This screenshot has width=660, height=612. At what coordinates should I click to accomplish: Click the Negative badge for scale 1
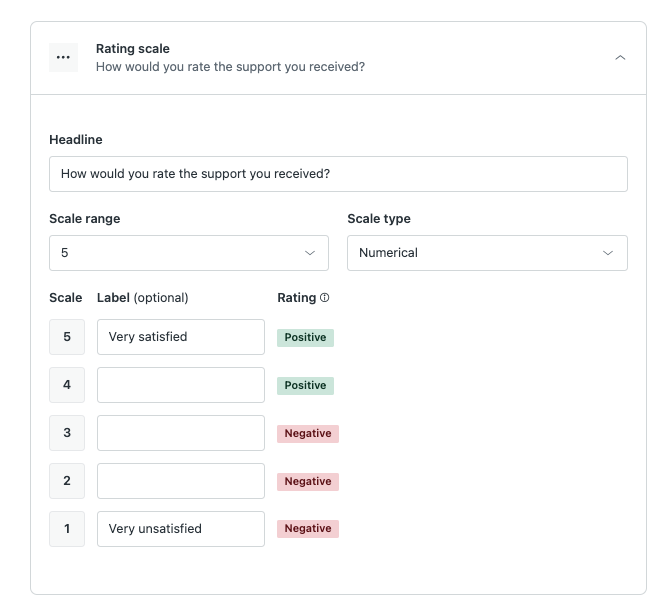pos(308,529)
